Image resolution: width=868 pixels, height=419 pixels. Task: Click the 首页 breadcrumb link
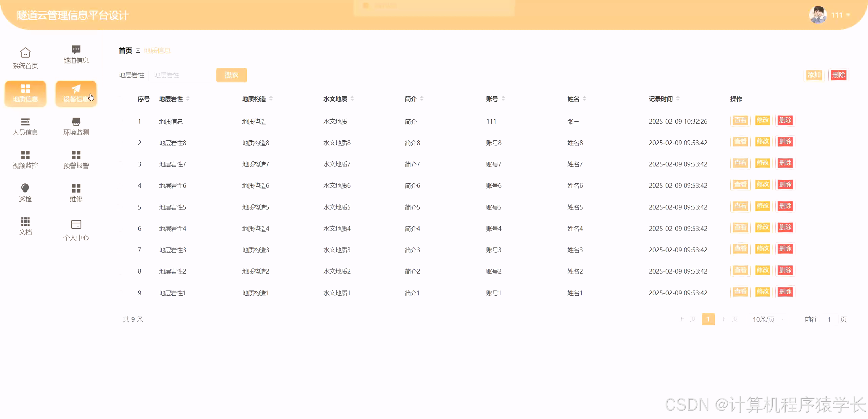pos(125,51)
